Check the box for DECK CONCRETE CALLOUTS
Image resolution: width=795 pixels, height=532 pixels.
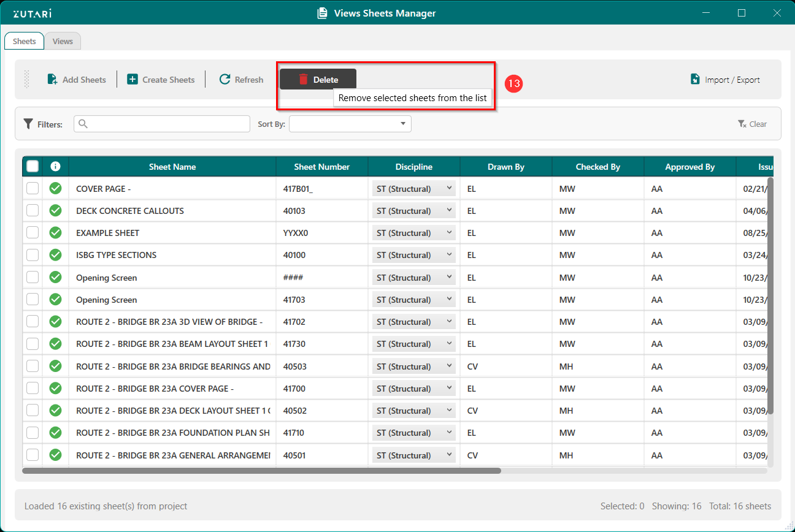pyautogui.click(x=33, y=211)
